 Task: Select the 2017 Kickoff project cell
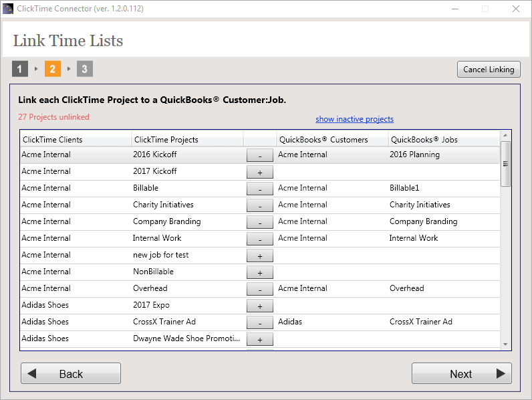pyautogui.click(x=154, y=171)
